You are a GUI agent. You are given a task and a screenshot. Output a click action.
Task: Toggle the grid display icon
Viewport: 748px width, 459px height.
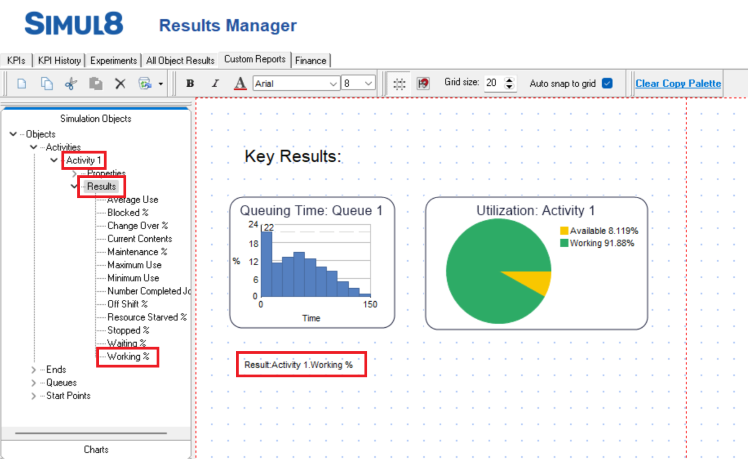coord(399,84)
